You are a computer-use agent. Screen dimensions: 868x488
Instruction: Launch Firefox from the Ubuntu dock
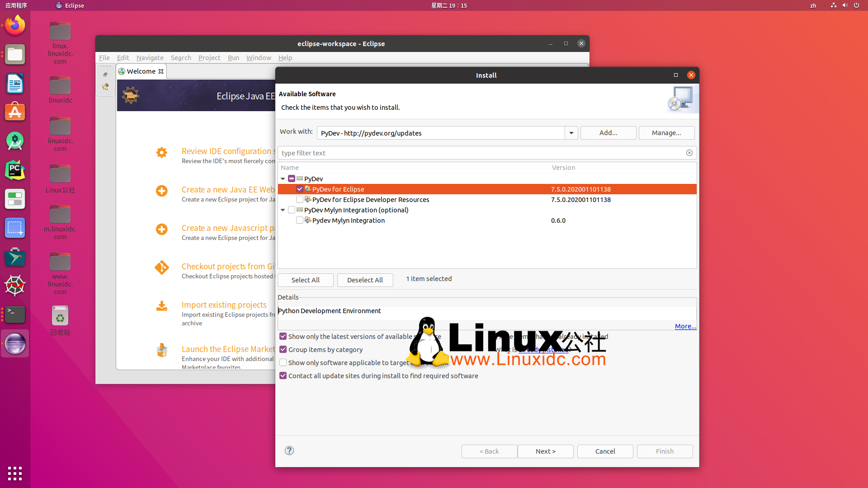(15, 25)
